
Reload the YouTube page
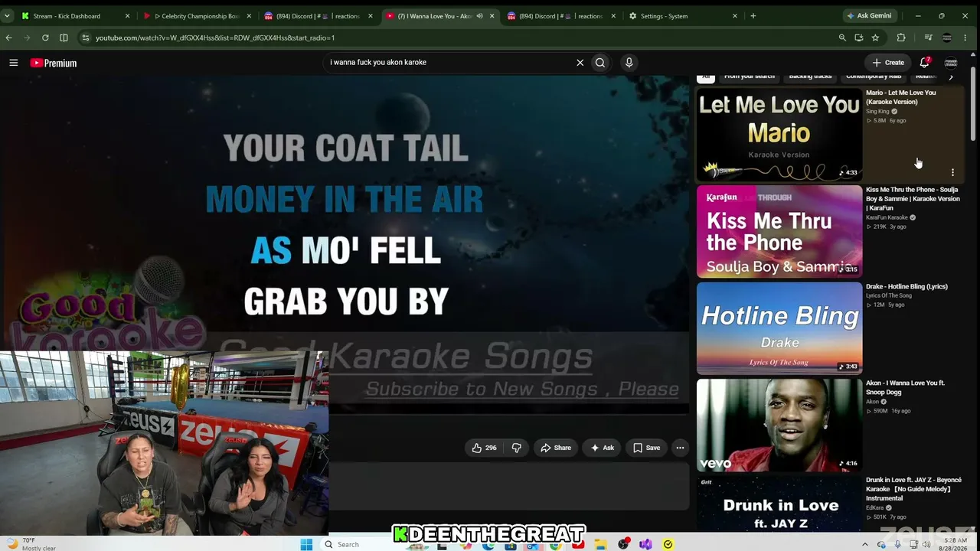tap(45, 37)
